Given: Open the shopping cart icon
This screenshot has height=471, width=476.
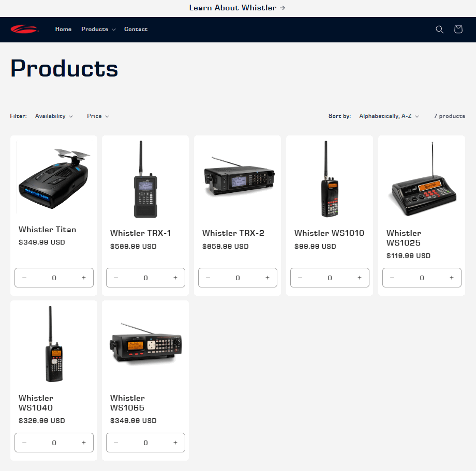Looking at the screenshot, I should pos(458,29).
